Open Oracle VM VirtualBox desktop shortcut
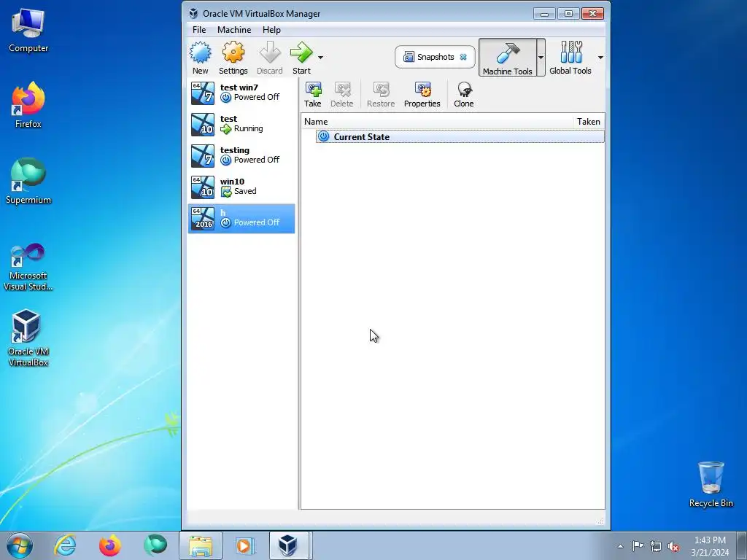 [x=28, y=338]
